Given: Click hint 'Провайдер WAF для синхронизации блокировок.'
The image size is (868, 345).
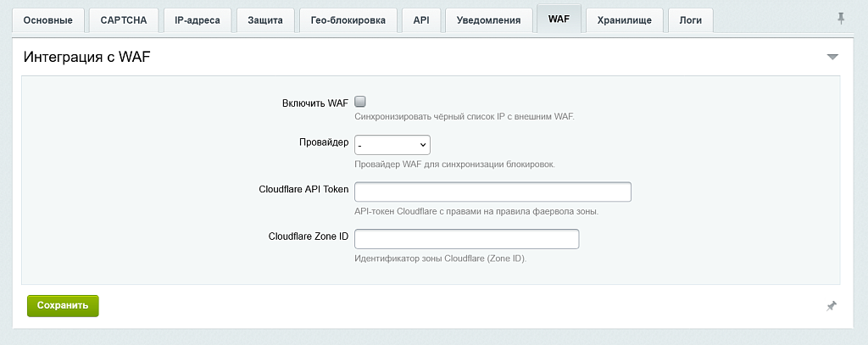Looking at the screenshot, I should 454,164.
